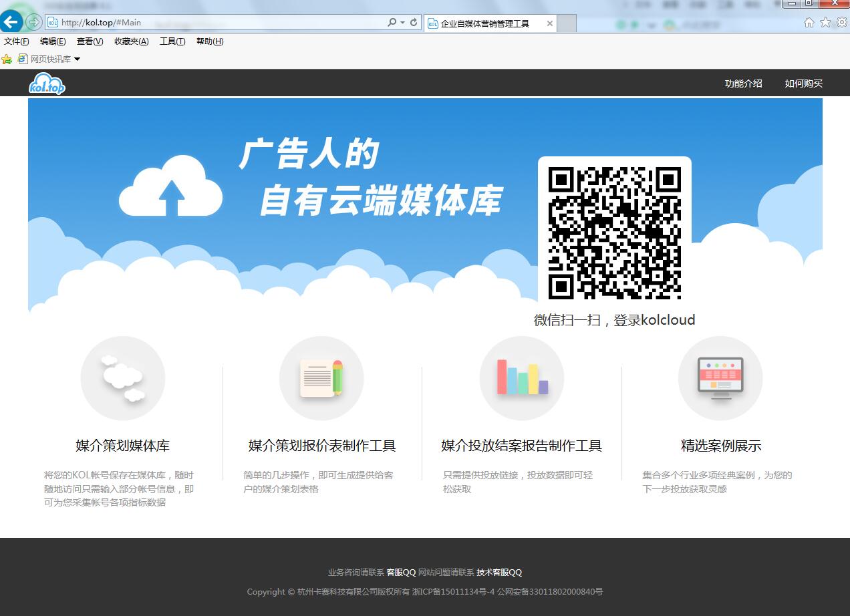Image resolution: width=850 pixels, height=616 pixels.
Task: Click the banner headline 广告人的
Action: (x=309, y=154)
